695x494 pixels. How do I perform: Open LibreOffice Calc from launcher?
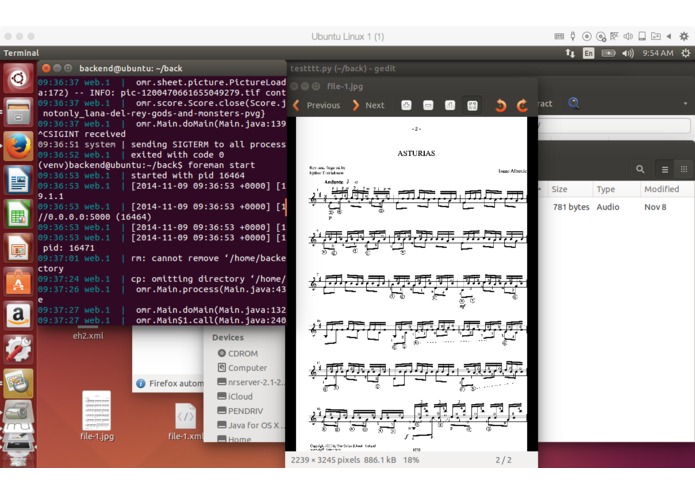[x=18, y=214]
